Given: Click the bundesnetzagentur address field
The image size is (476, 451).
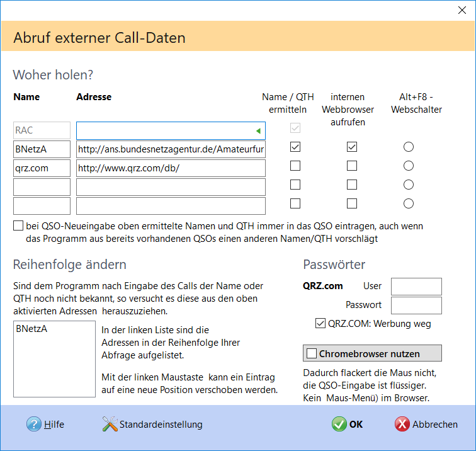Looking at the screenshot, I should (171, 149).
